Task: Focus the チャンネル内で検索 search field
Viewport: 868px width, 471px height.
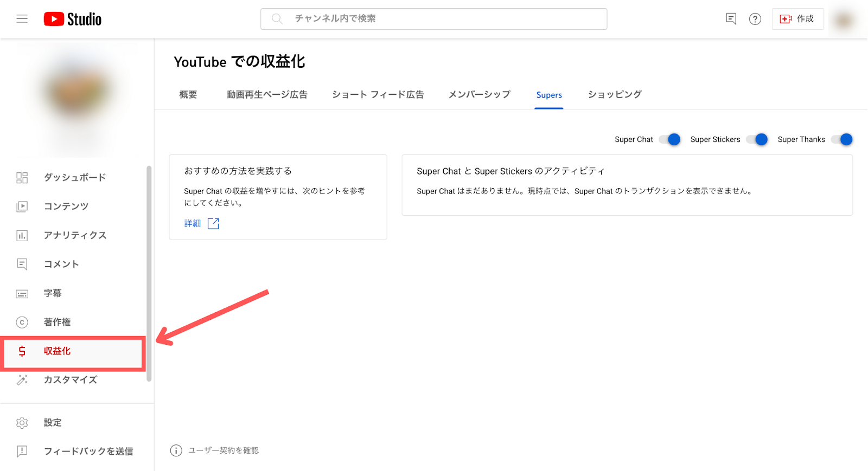Action: [433, 19]
